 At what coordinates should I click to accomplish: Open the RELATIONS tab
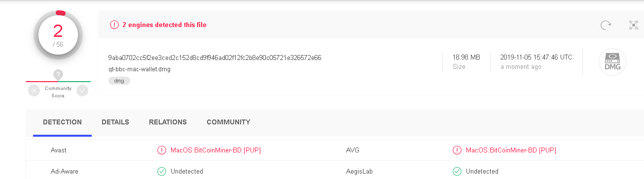pos(168,122)
